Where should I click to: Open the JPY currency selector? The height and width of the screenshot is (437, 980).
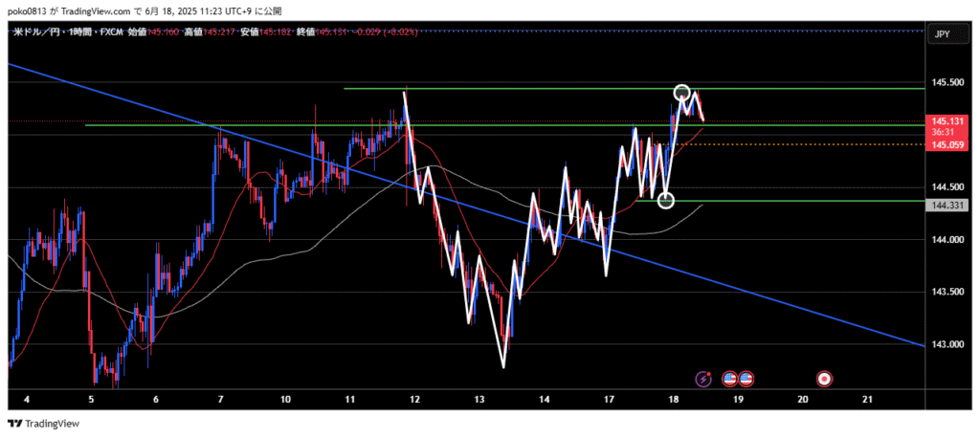pos(941,34)
